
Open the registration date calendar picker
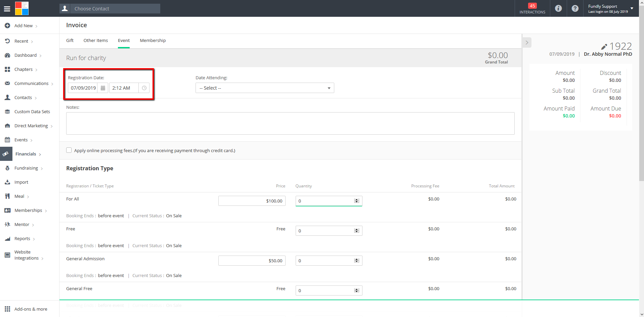[103, 88]
